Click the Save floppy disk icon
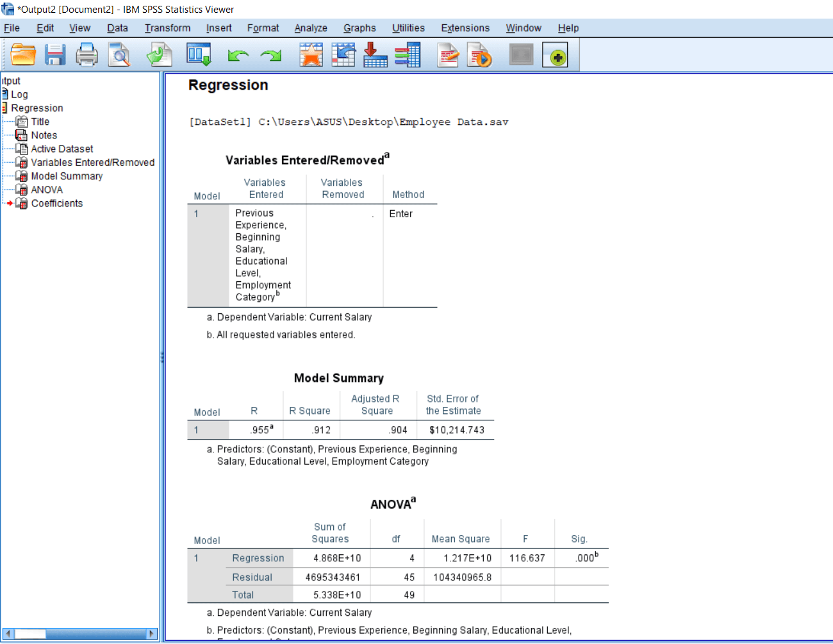Viewport: 833px width, 644px height. [55, 55]
